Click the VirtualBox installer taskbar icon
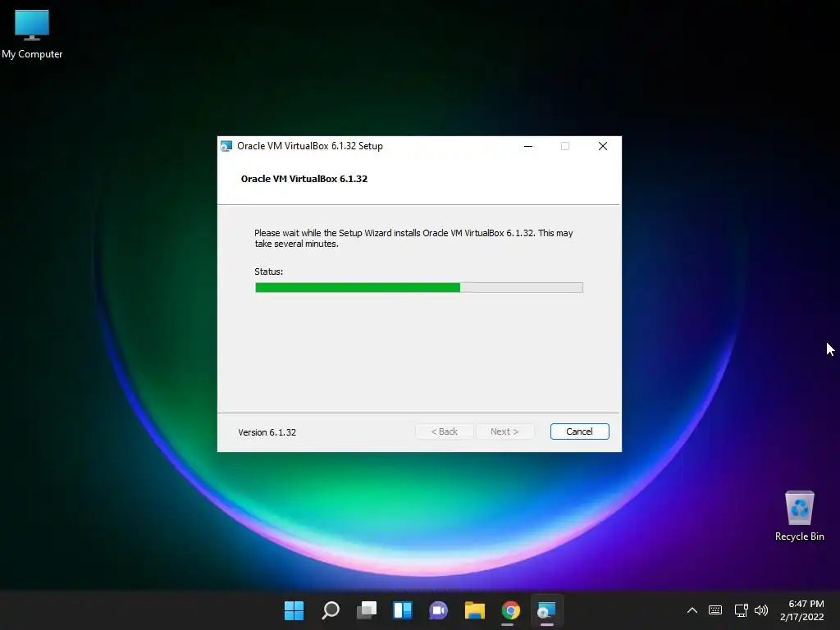 tap(546, 610)
